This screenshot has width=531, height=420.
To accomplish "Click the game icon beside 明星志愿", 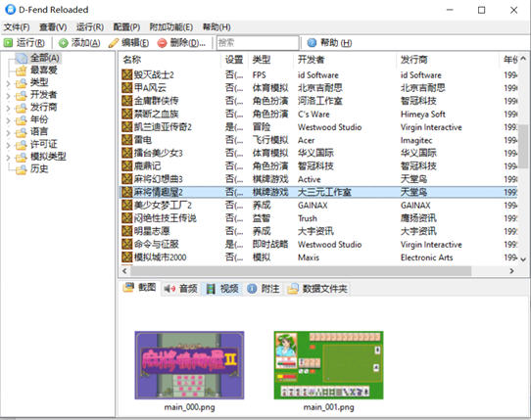I will (x=126, y=231).
